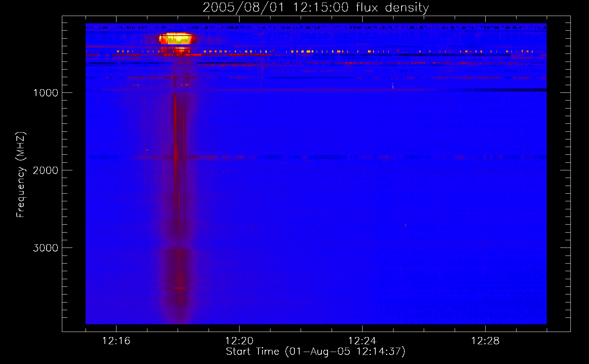Click the 12:24 time tick label
Viewport: 589px width, 364px height.
362,341
